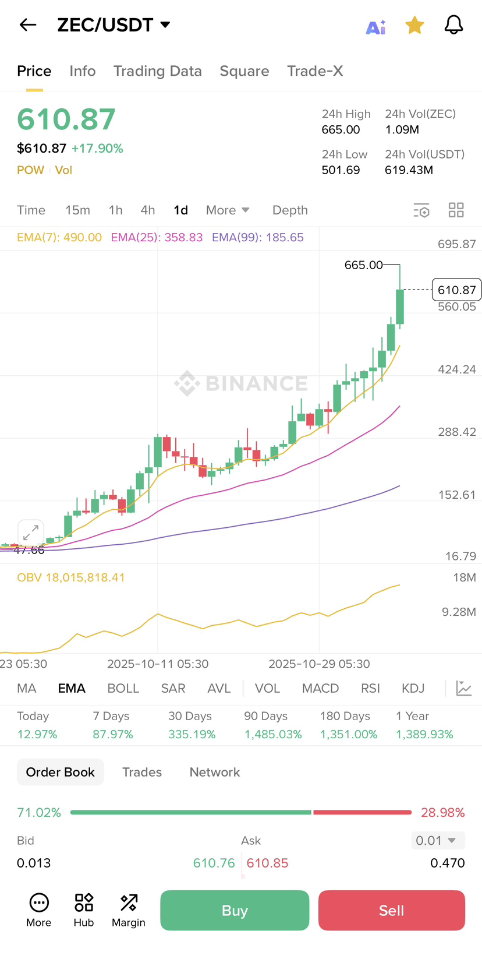Switch to the Price tab

pos(34,71)
